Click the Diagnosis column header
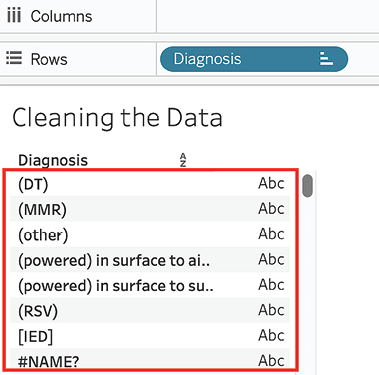The image size is (379, 375). [53, 160]
